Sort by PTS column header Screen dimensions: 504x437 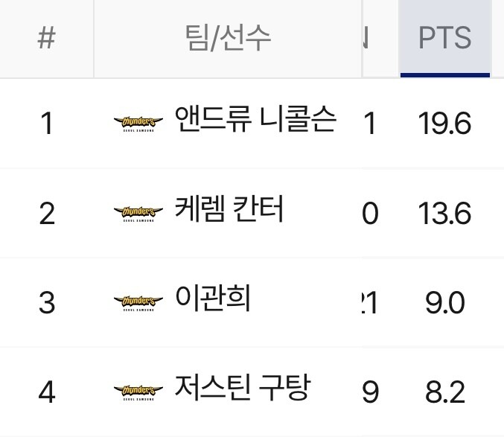click(x=444, y=38)
